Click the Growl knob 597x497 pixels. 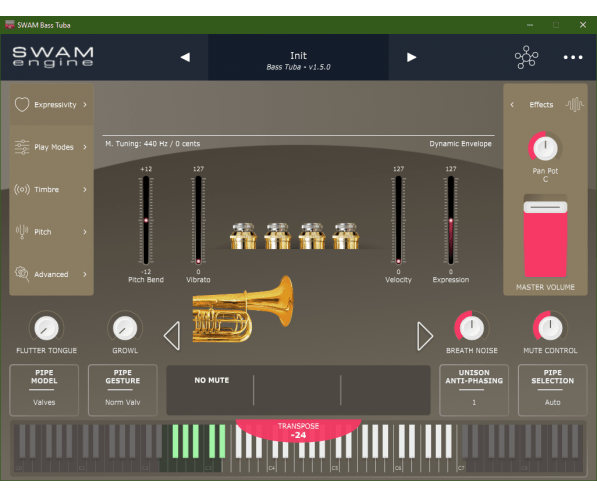pos(125,328)
